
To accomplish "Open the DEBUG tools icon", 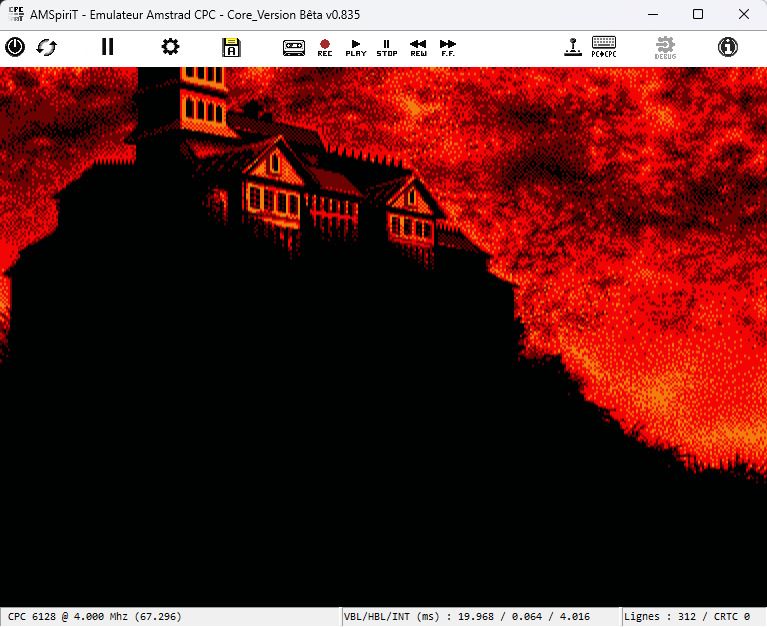I will click(x=665, y=47).
